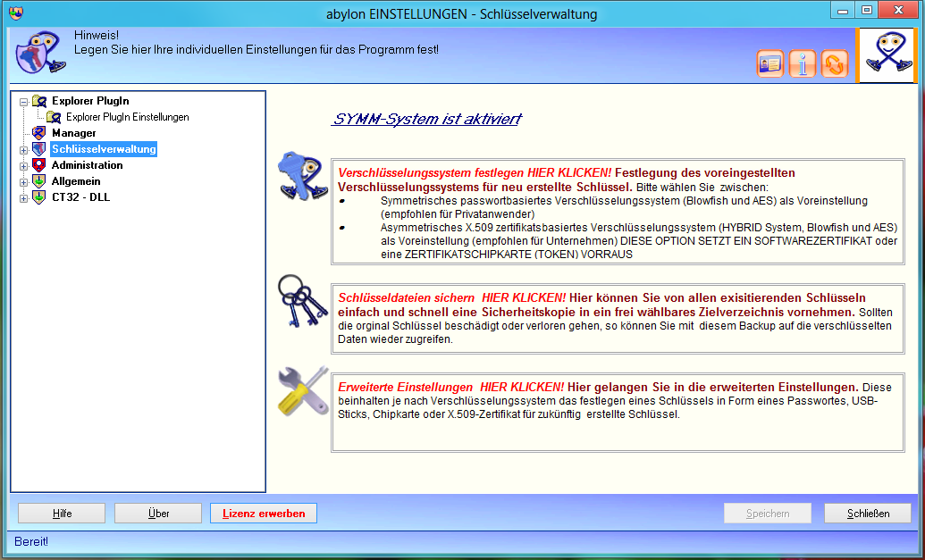The width and height of the screenshot is (925, 560).
Task: Click the Symmetrisches passwortbasiertes bullet text
Action: [x=624, y=207]
